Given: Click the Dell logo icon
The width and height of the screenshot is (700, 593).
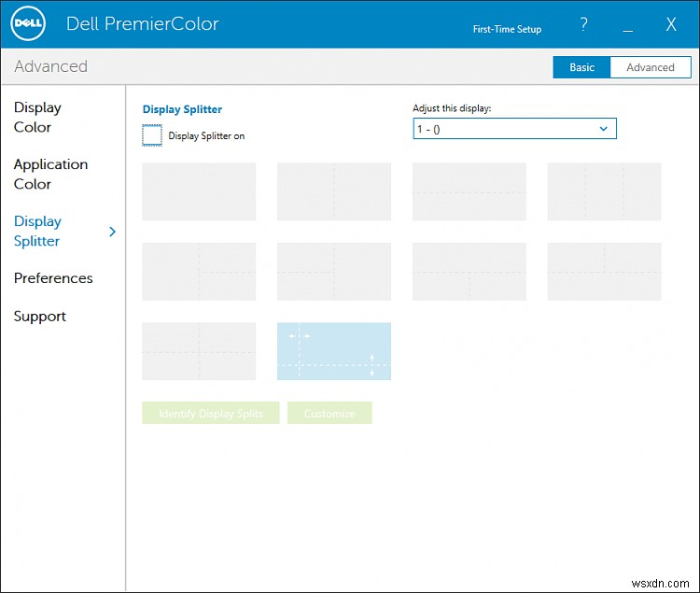Looking at the screenshot, I should pos(28,23).
